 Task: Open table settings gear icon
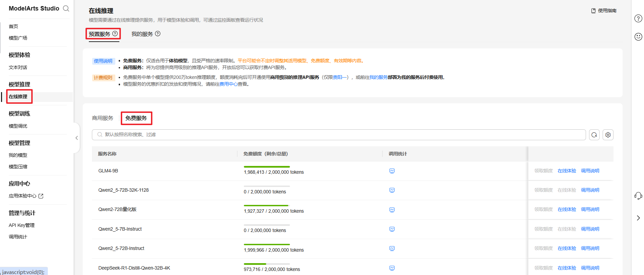[608, 135]
